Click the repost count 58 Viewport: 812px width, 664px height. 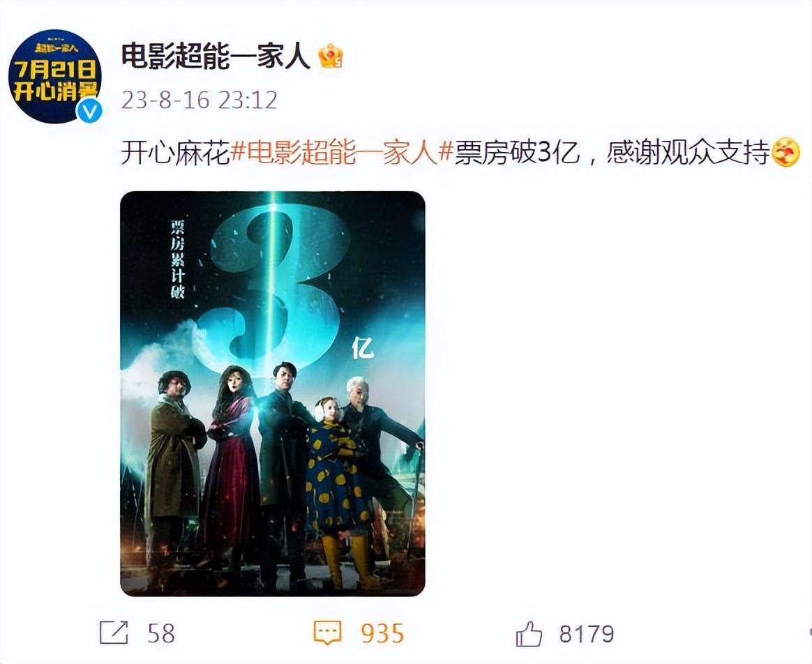[161, 633]
